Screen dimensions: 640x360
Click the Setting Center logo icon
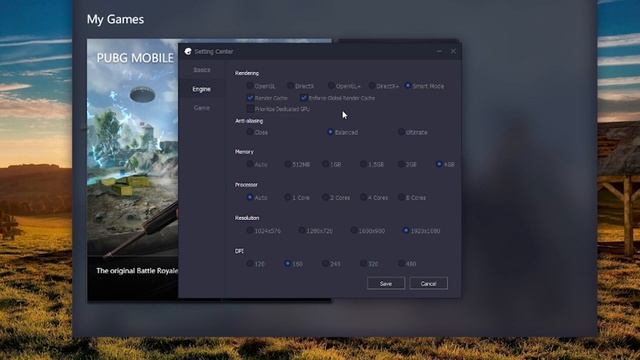click(188, 51)
